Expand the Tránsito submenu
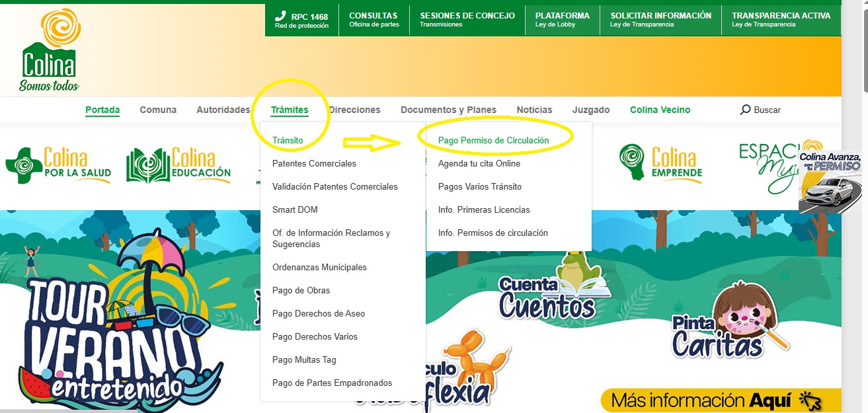 click(287, 140)
